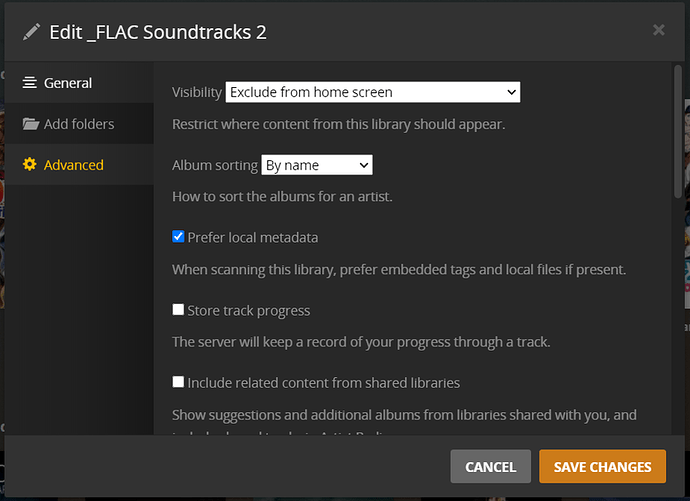Viewport: 690px width, 501px height.
Task: Open the Add folders tab
Action: tap(78, 124)
